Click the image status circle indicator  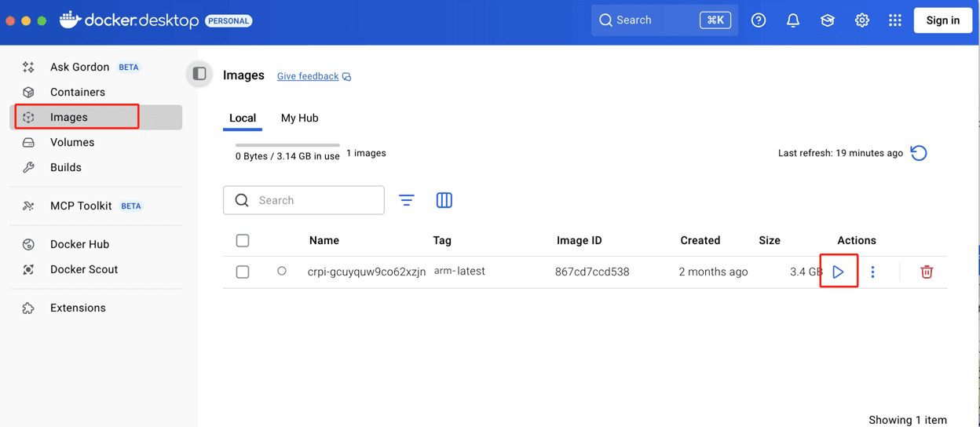(282, 271)
